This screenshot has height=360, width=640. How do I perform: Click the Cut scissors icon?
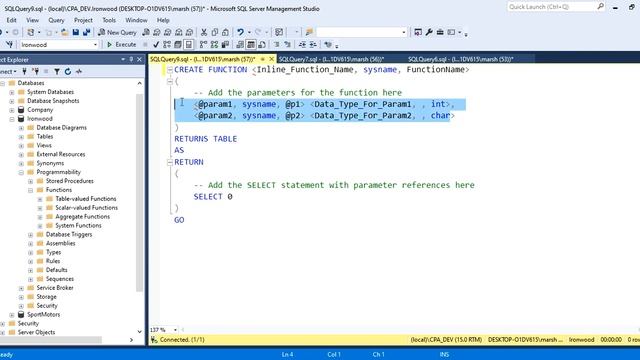(204, 32)
